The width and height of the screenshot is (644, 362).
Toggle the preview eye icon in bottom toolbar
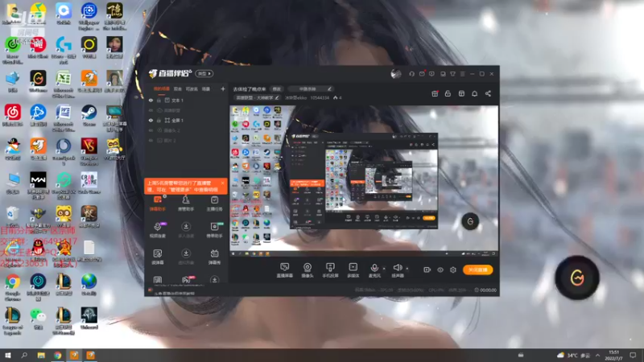[x=440, y=269]
